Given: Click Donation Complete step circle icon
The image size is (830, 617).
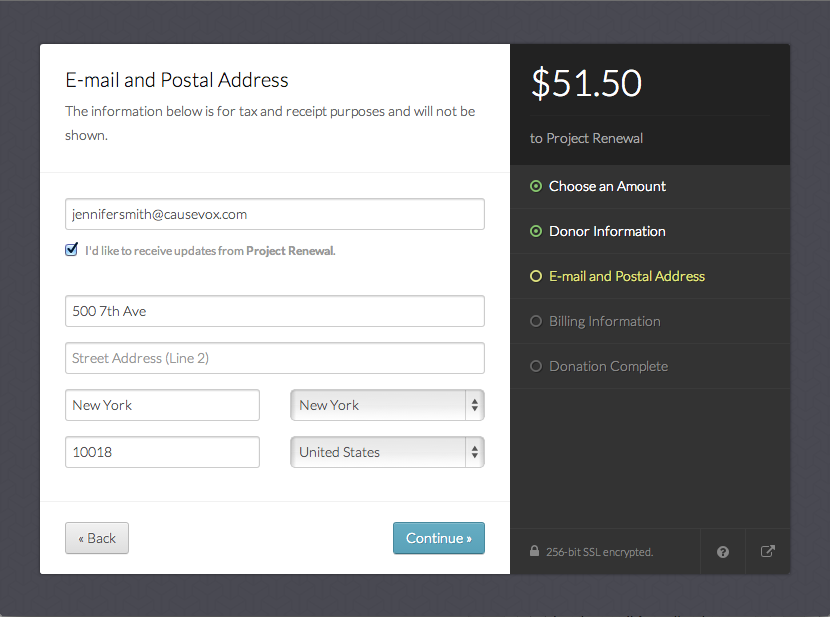Looking at the screenshot, I should point(536,366).
